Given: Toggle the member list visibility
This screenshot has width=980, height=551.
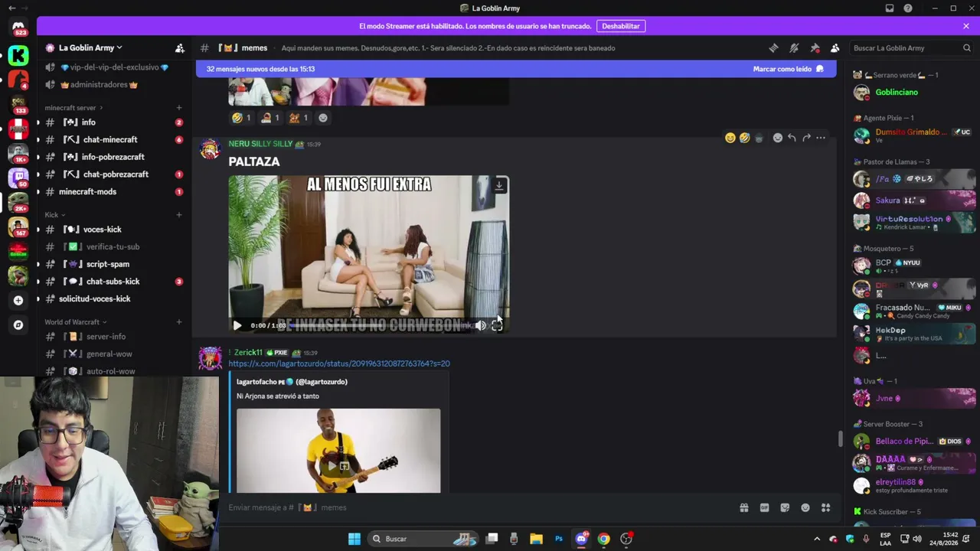Looking at the screenshot, I should (x=835, y=48).
